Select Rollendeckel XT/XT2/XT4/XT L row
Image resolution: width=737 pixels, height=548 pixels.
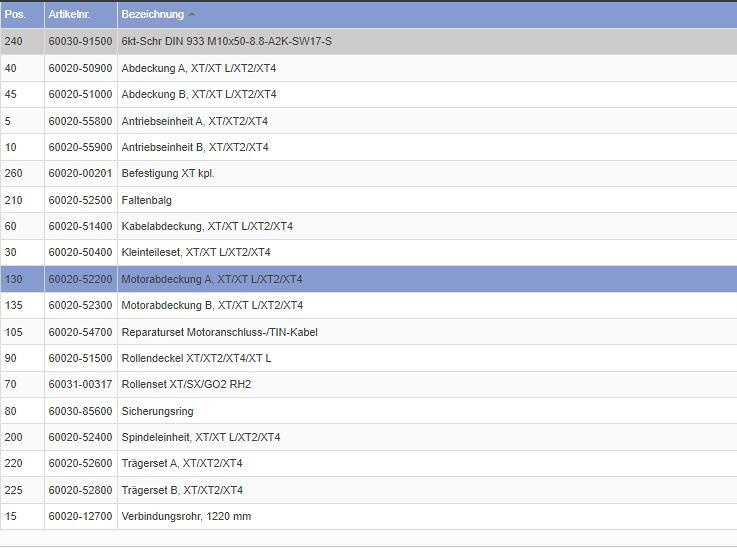pyautogui.click(x=195, y=358)
